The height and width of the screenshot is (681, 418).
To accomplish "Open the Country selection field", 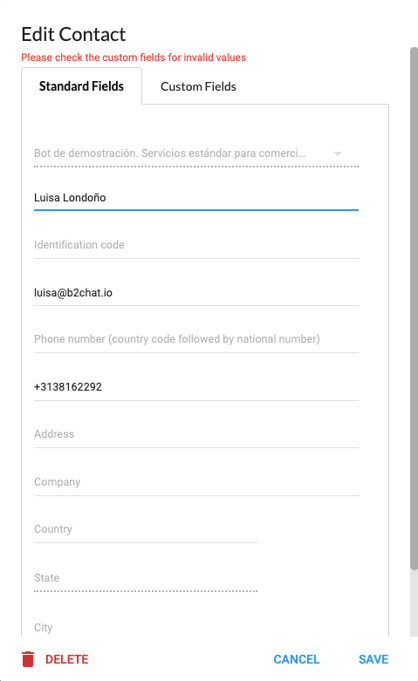I will pos(146,529).
